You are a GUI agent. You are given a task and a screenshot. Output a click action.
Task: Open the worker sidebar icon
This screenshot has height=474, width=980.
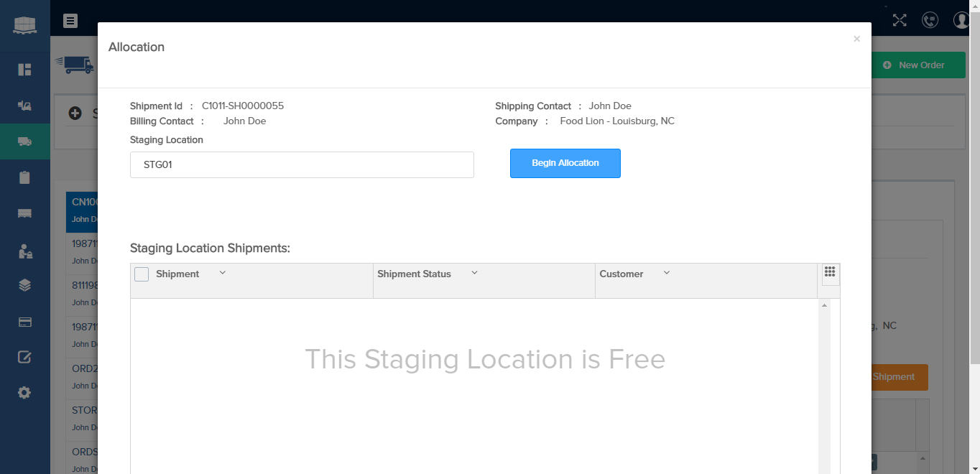24,251
